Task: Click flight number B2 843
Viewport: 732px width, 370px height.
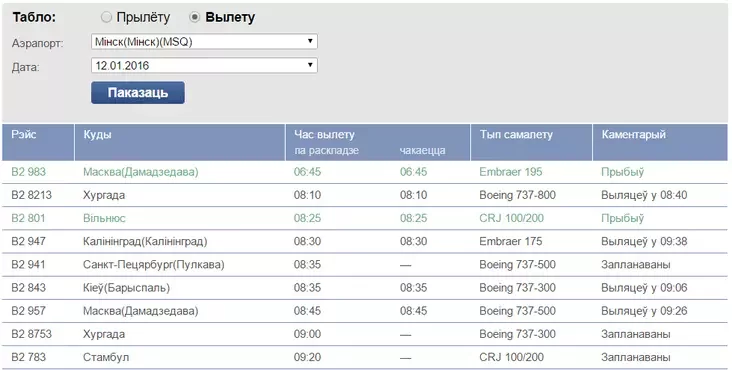Action: pos(28,287)
